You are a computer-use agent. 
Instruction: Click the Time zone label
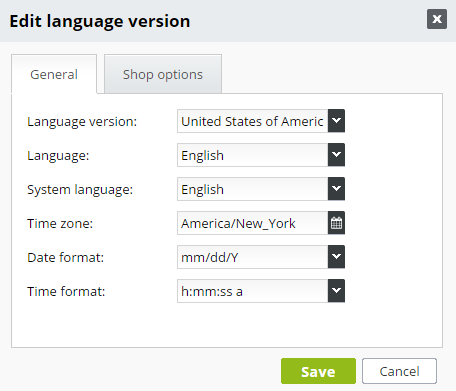(60, 223)
